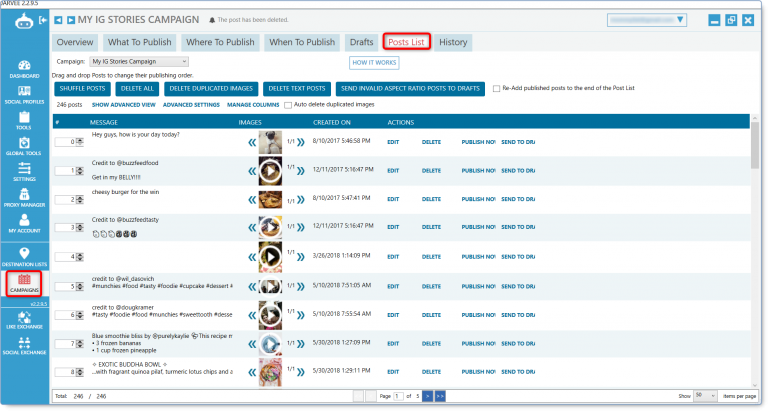
Task: Switch to the Where To Publish tab
Action: pyautogui.click(x=220, y=42)
